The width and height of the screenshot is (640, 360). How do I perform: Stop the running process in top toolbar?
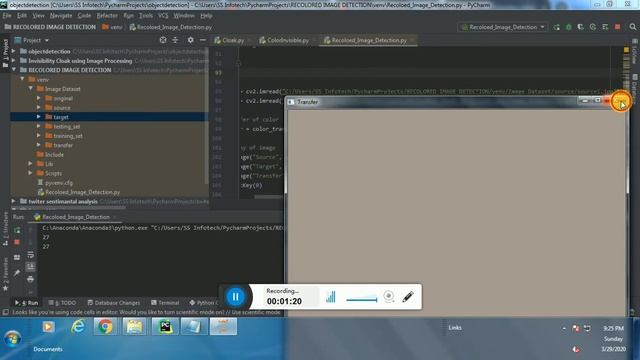click(x=618, y=27)
